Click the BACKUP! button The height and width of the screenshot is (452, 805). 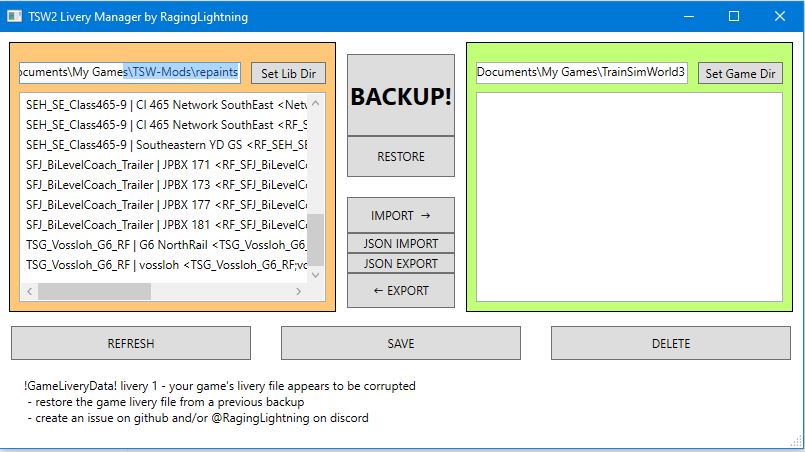pos(400,96)
